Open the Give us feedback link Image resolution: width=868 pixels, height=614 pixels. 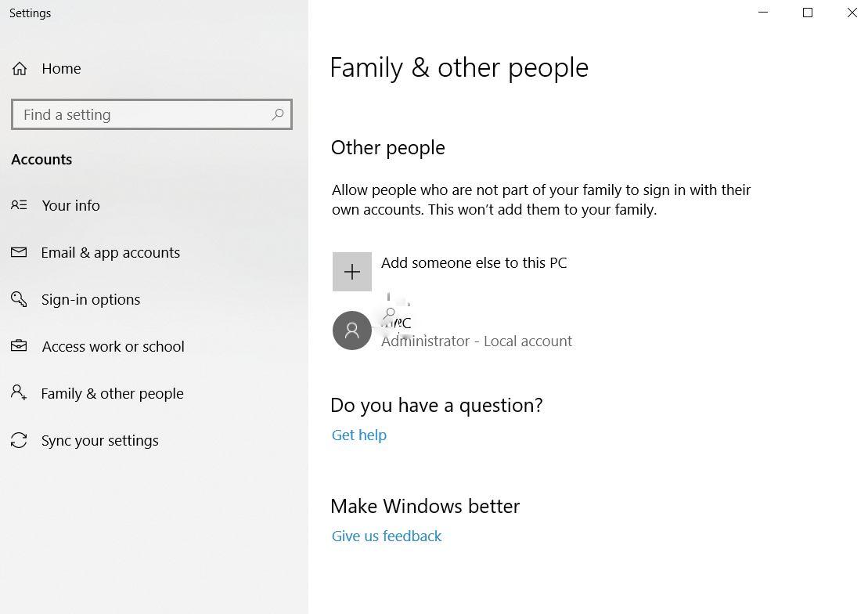pos(387,536)
